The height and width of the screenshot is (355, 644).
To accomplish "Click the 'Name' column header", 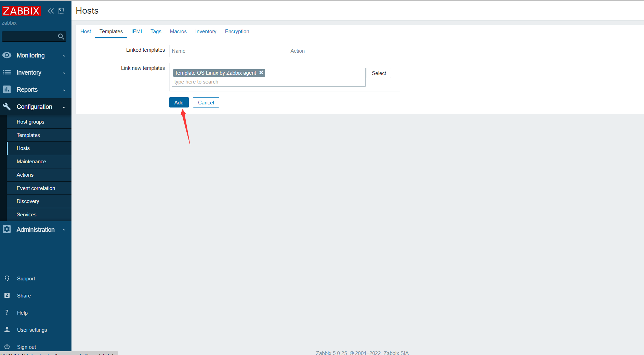I will point(179,51).
